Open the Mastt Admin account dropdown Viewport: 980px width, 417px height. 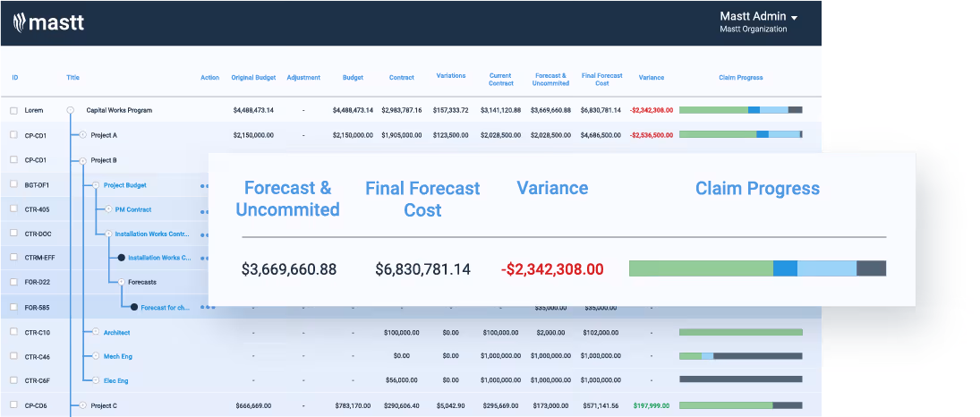click(759, 21)
